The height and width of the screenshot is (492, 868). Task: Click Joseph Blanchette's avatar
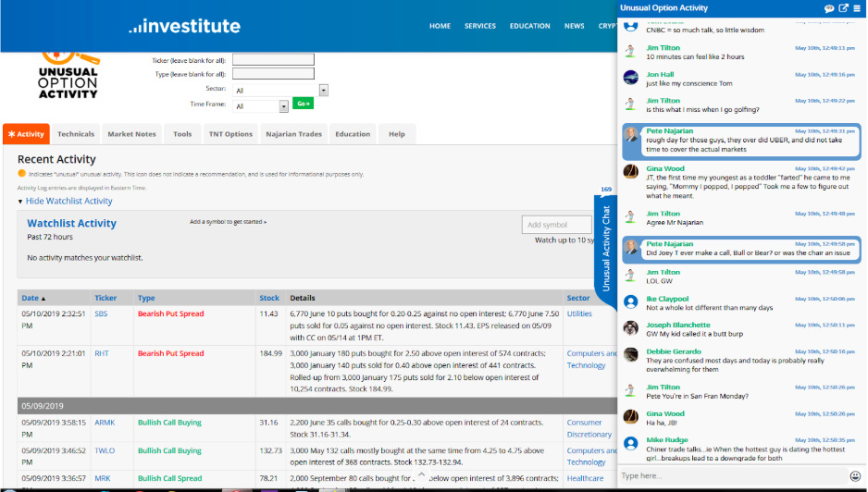pos(630,328)
